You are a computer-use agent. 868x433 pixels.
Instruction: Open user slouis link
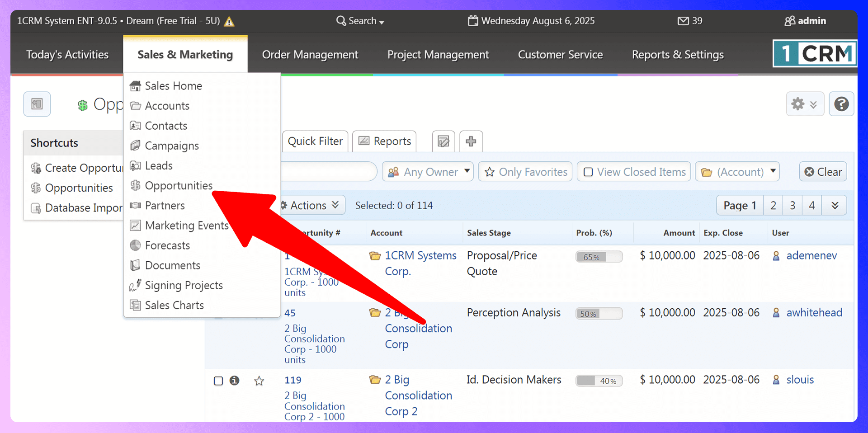coord(800,380)
